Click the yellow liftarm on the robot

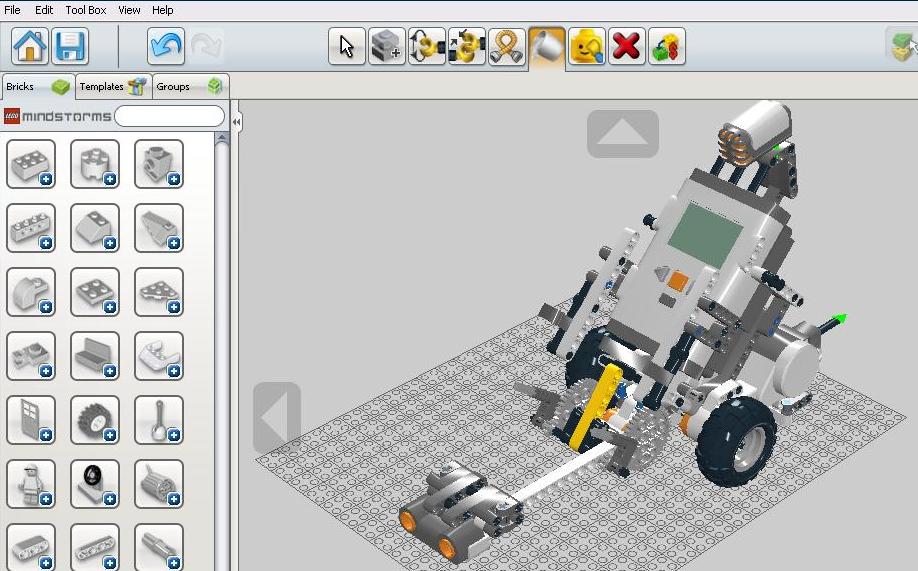coord(594,407)
